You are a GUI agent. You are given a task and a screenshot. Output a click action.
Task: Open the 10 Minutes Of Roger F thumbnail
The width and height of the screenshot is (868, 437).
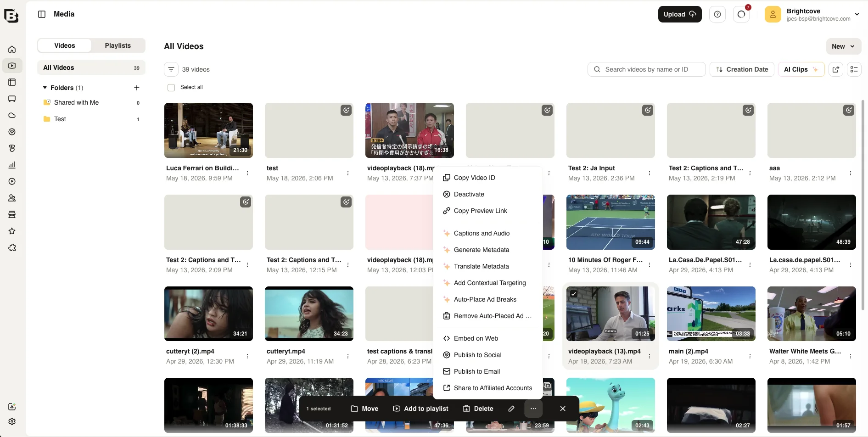(610, 222)
